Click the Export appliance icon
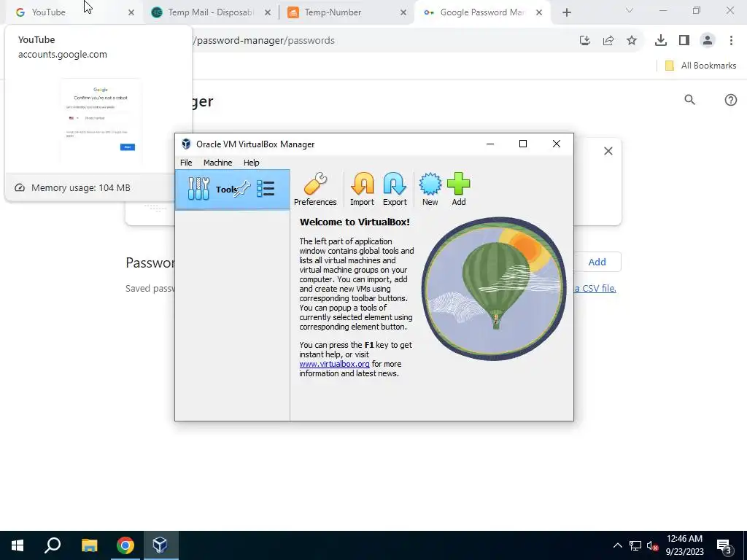This screenshot has width=747, height=560. tap(395, 189)
